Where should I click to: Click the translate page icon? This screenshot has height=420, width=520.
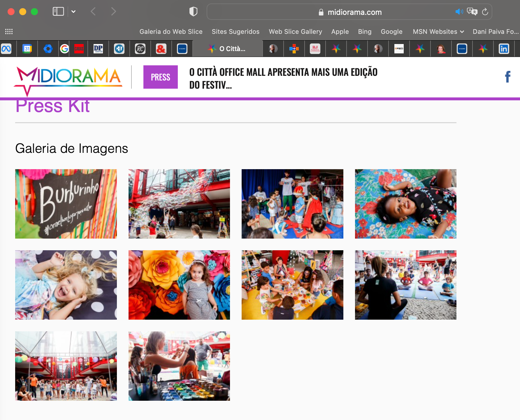pos(472,12)
